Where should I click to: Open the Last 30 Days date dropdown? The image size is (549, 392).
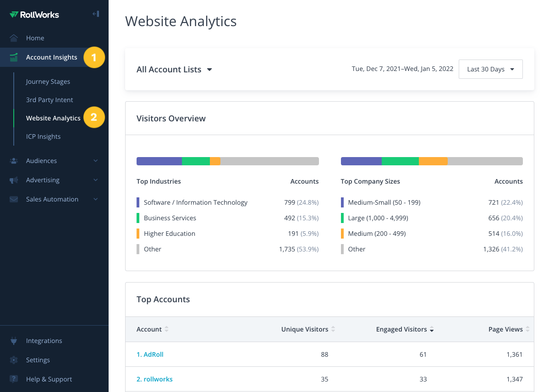pos(490,69)
